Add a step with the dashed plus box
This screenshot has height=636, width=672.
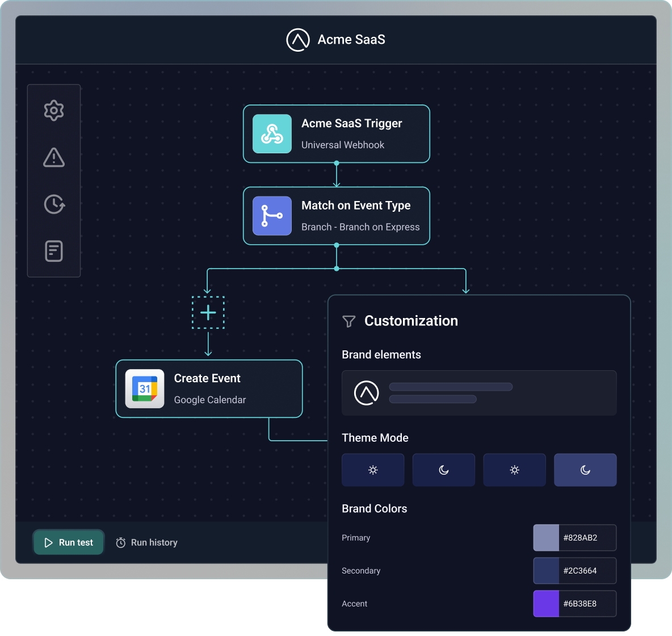coord(208,313)
